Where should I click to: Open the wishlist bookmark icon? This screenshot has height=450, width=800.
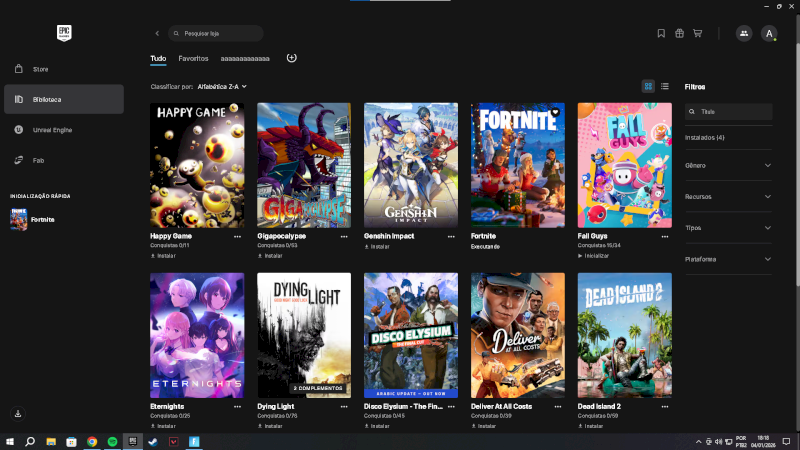661,33
